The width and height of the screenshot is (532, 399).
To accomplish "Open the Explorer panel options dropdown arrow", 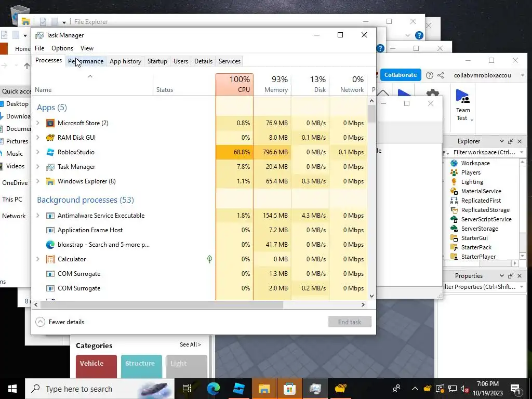I will (x=501, y=141).
